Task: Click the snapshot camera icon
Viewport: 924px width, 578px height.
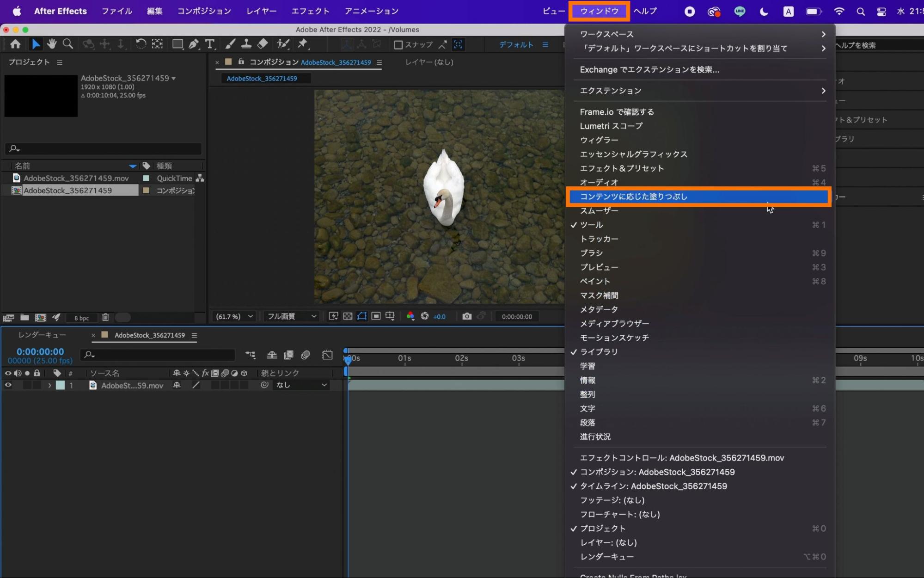Action: click(467, 316)
